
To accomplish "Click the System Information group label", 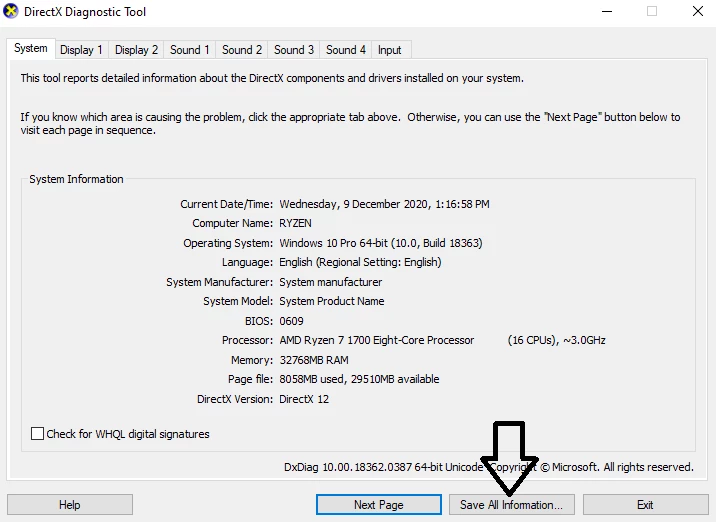I will 76,179.
